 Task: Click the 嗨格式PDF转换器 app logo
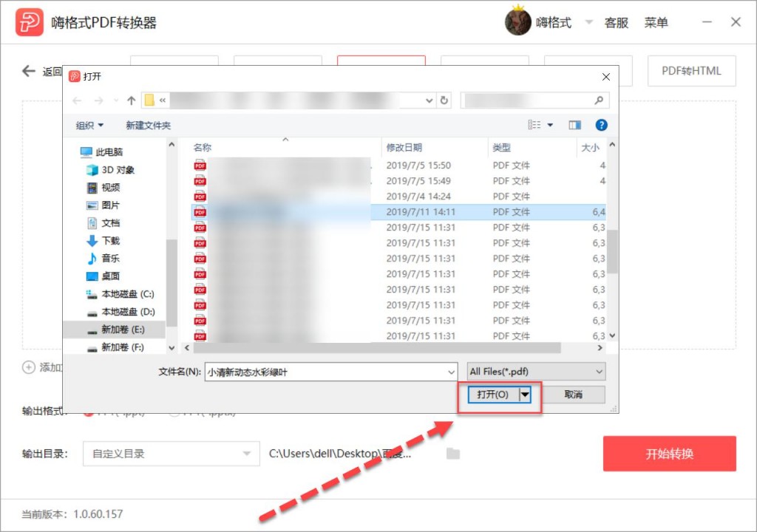tap(30, 22)
